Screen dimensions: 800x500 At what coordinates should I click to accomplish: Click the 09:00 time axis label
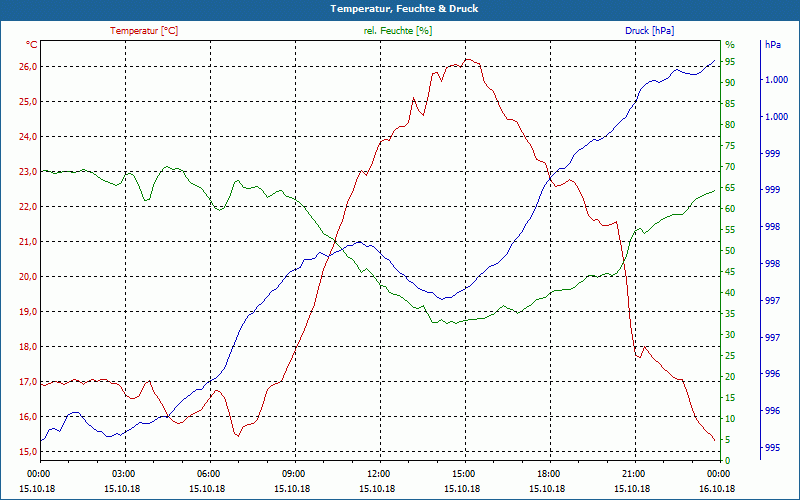(x=293, y=474)
